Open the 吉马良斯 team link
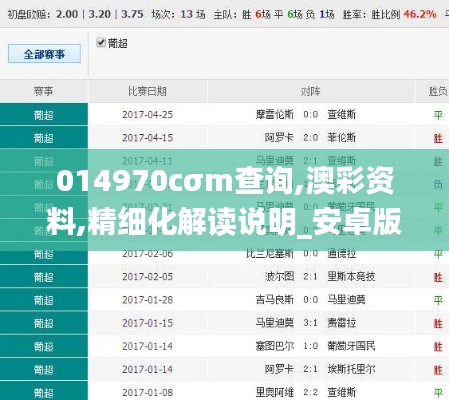Viewport: 449px width, 400px height. [x=275, y=300]
